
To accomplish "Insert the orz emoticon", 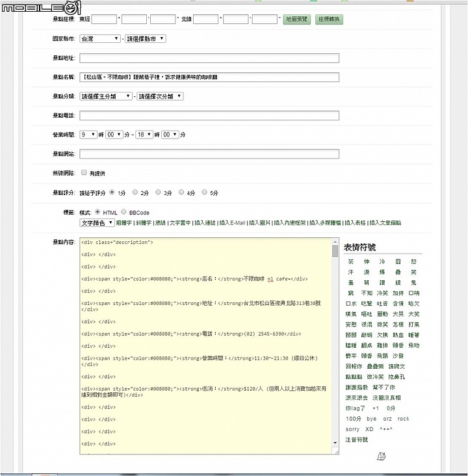I will click(387, 419).
